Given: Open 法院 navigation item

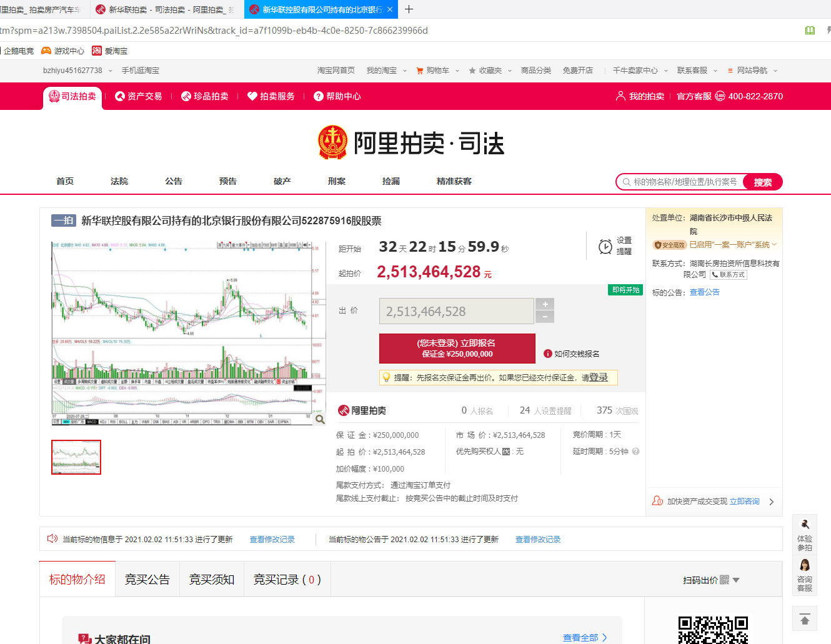Looking at the screenshot, I should (119, 181).
